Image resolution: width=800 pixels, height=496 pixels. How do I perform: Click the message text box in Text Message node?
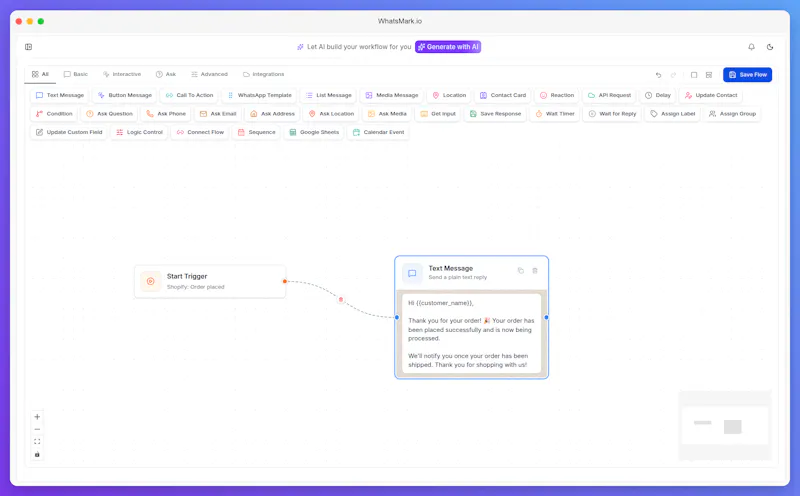tap(471, 333)
